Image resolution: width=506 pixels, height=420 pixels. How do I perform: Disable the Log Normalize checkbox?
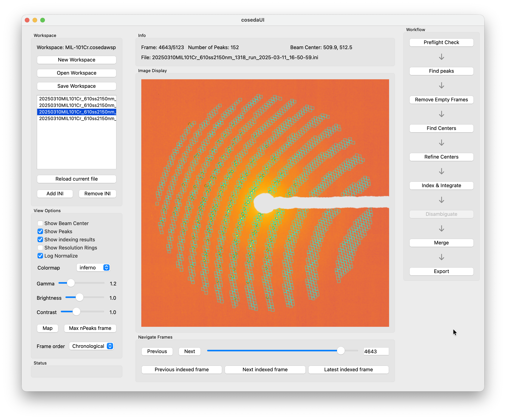coord(40,256)
